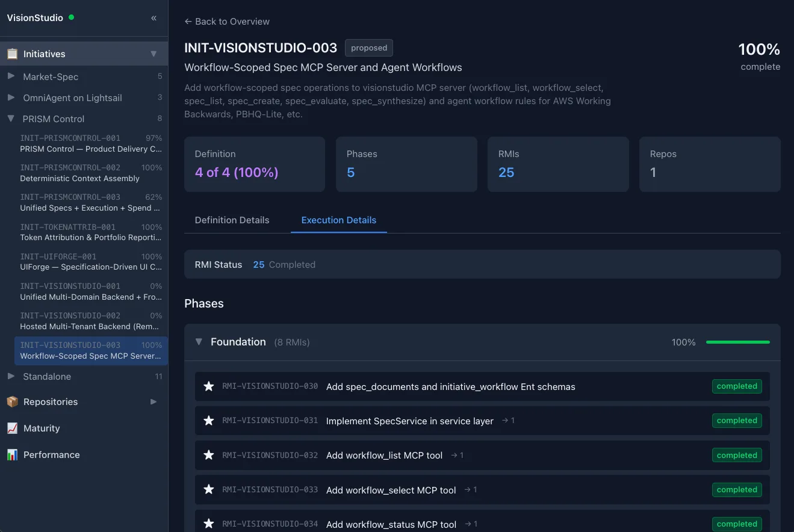Open RMI titled Add workflow_select MCP tool
794x532 pixels.
pos(391,490)
